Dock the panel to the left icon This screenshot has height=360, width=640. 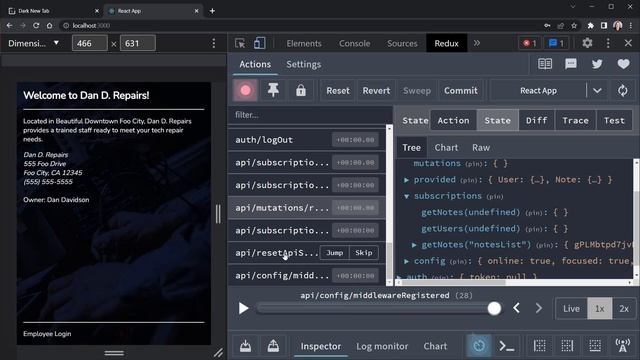[x=540, y=346]
